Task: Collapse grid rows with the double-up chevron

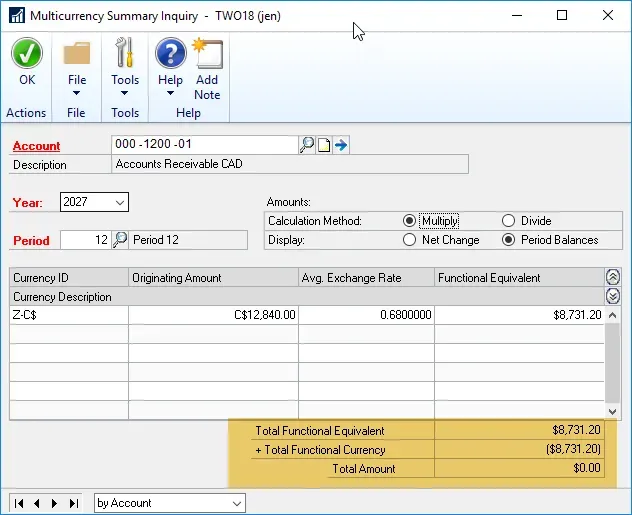Action: click(613, 277)
